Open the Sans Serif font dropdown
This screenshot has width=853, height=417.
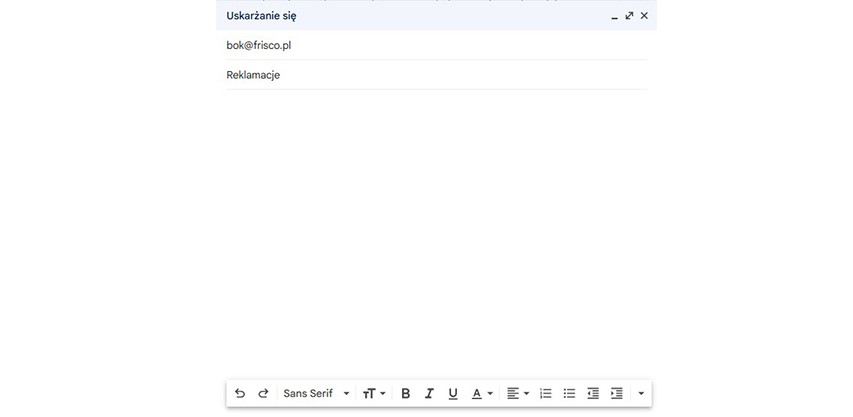tap(316, 393)
